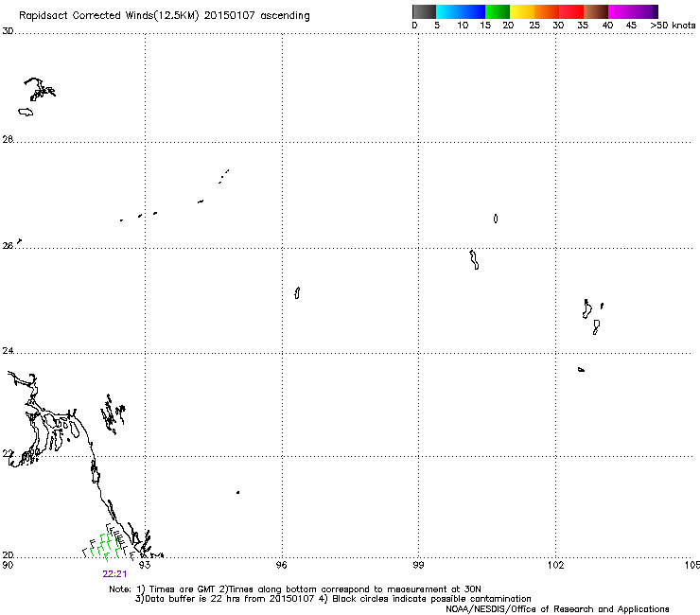Screen dimensions: 700x615
Task: Click the legend scale value "15"
Action: [485, 26]
